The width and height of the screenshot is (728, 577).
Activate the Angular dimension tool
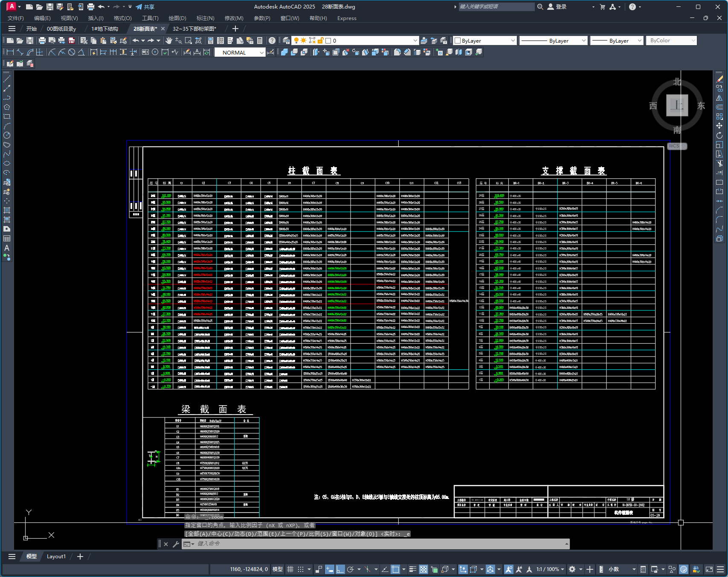81,52
